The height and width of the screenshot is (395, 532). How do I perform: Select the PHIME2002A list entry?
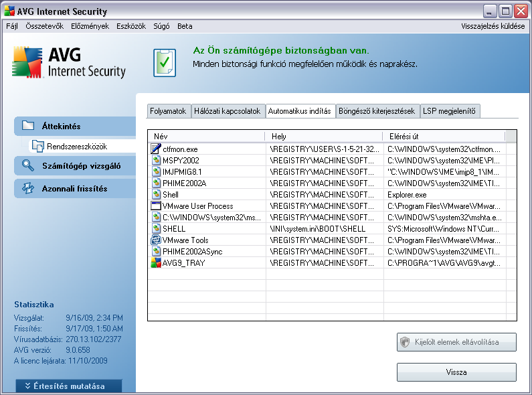[x=184, y=183]
